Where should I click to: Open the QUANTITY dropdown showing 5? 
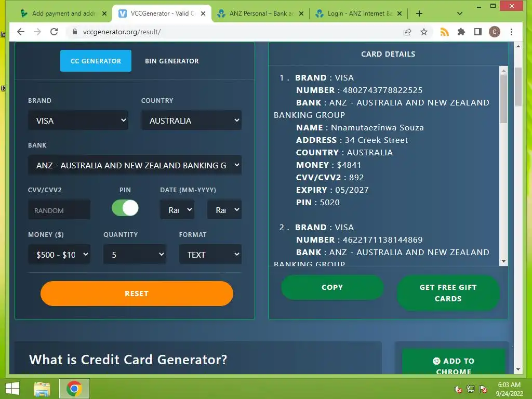click(135, 255)
